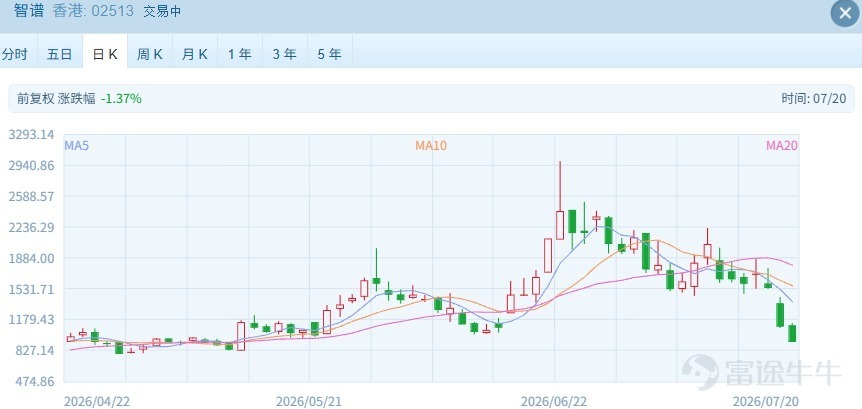Image resolution: width=862 pixels, height=409 pixels.
Task: Click the stock name 智谱
Action: pyautogui.click(x=29, y=10)
